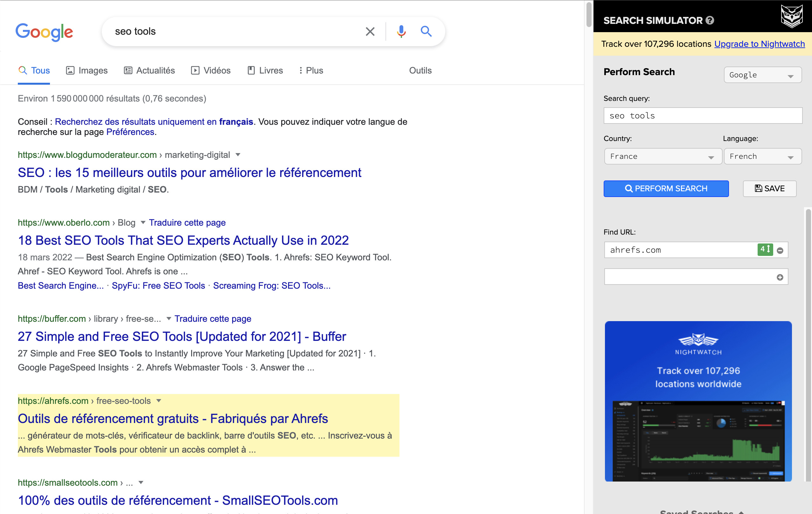Click the microphone voice search icon
Viewport: 812px width, 514px height.
click(x=400, y=32)
